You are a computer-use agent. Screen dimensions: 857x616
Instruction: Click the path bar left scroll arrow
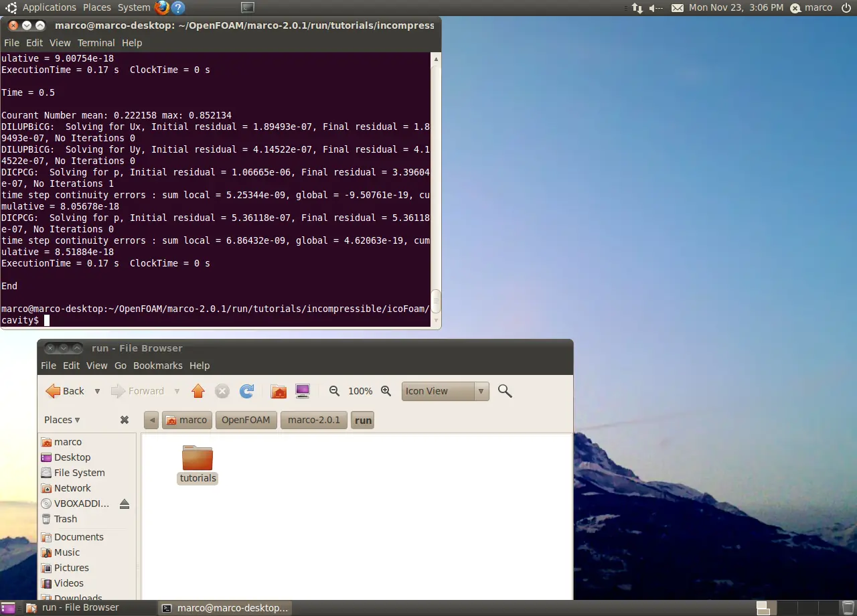click(151, 420)
